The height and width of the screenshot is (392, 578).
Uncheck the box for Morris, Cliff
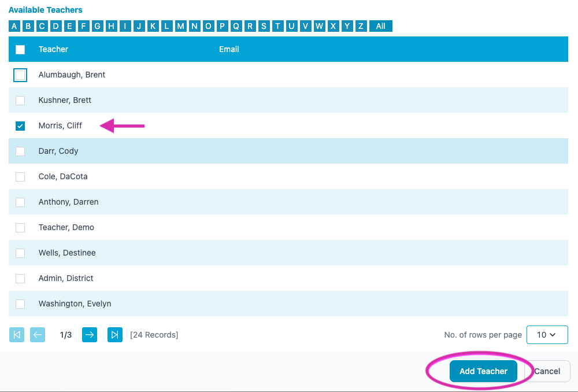tap(20, 125)
